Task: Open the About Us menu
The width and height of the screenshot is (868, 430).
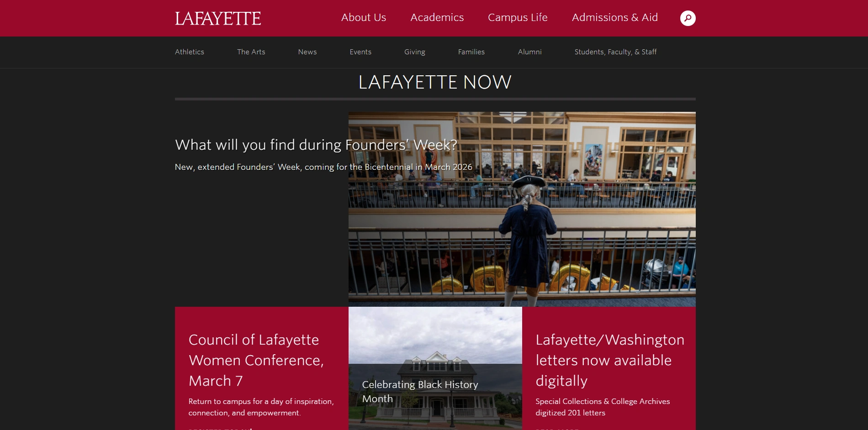Action: [364, 17]
